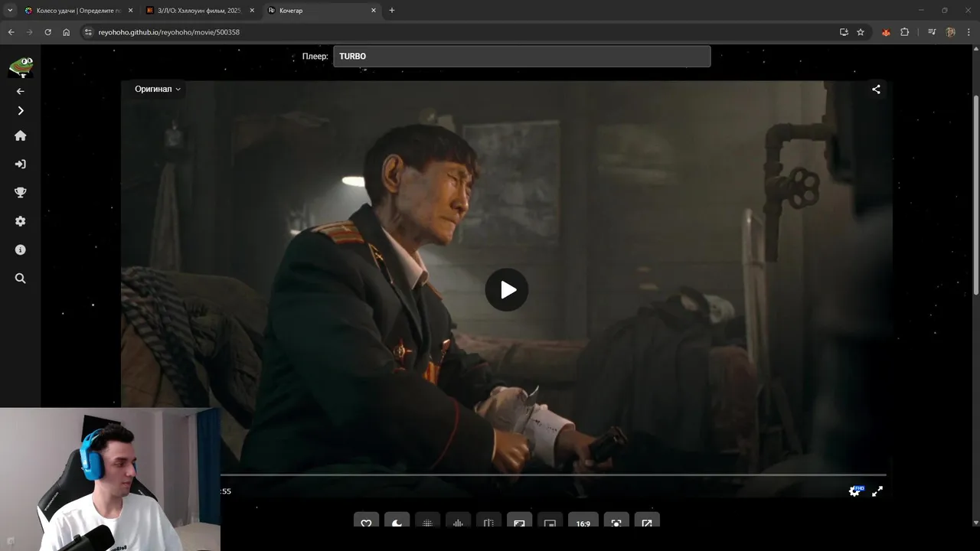Open search from the sidebar magnifier
The height and width of the screenshot is (551, 980).
point(21,279)
